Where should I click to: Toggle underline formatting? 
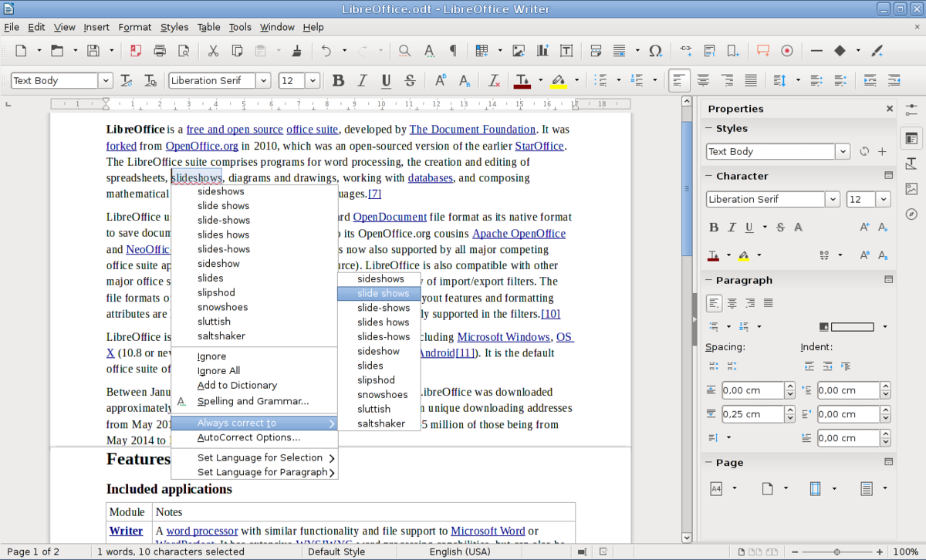coord(384,80)
